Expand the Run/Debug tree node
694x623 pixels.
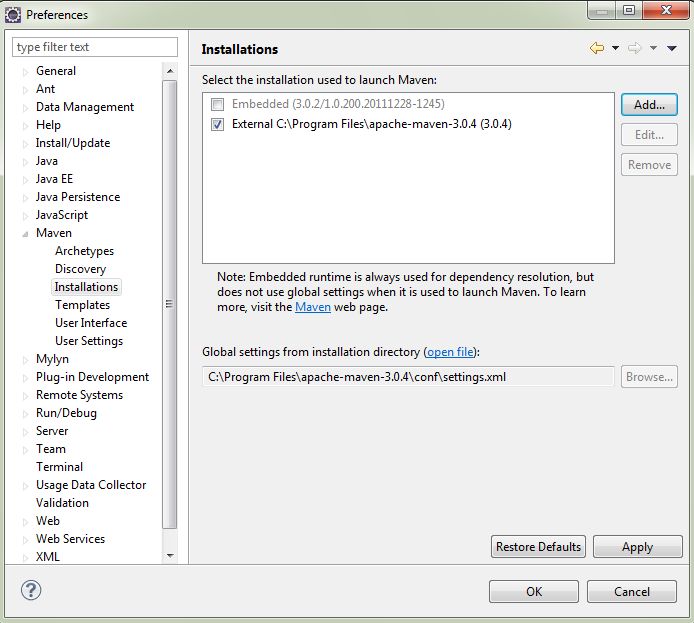coord(25,414)
